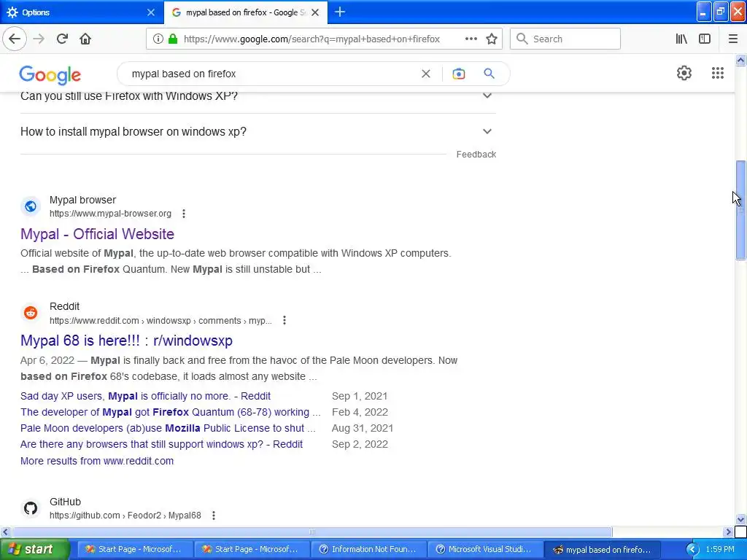This screenshot has height=560, width=747.
Task: Click the GitHub Feodor2 Mypal68 URL text
Action: (125, 516)
